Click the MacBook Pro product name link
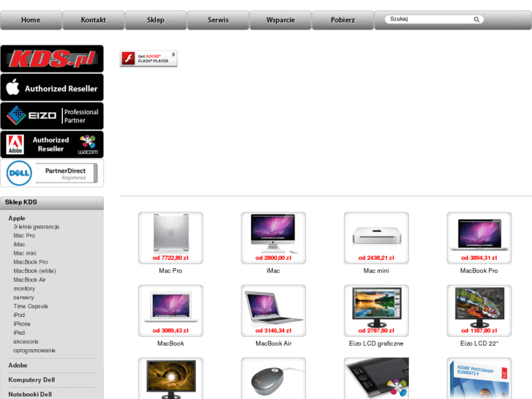Image resolution: width=532 pixels, height=399 pixels. point(479,271)
